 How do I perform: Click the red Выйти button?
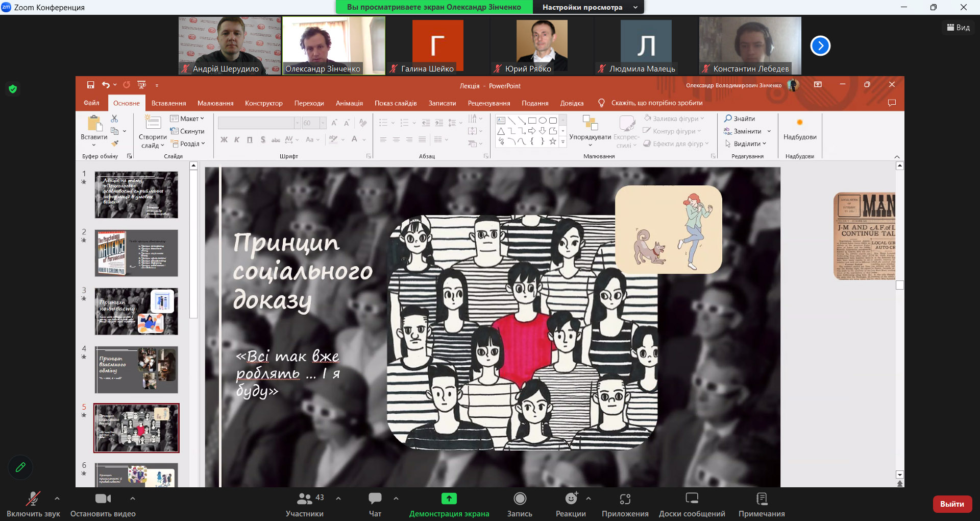(x=952, y=504)
